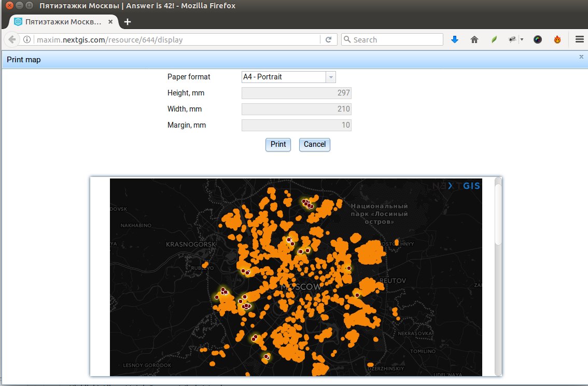The width and height of the screenshot is (588, 386).
Task: Open the ColorZilla color picker icon
Action: click(537, 39)
